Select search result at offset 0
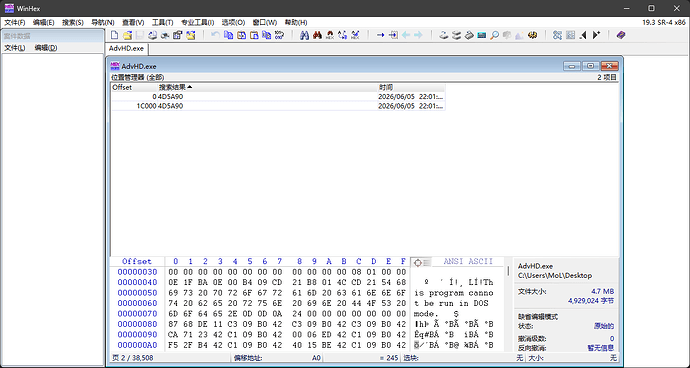This screenshot has height=368, width=690. [x=278, y=96]
